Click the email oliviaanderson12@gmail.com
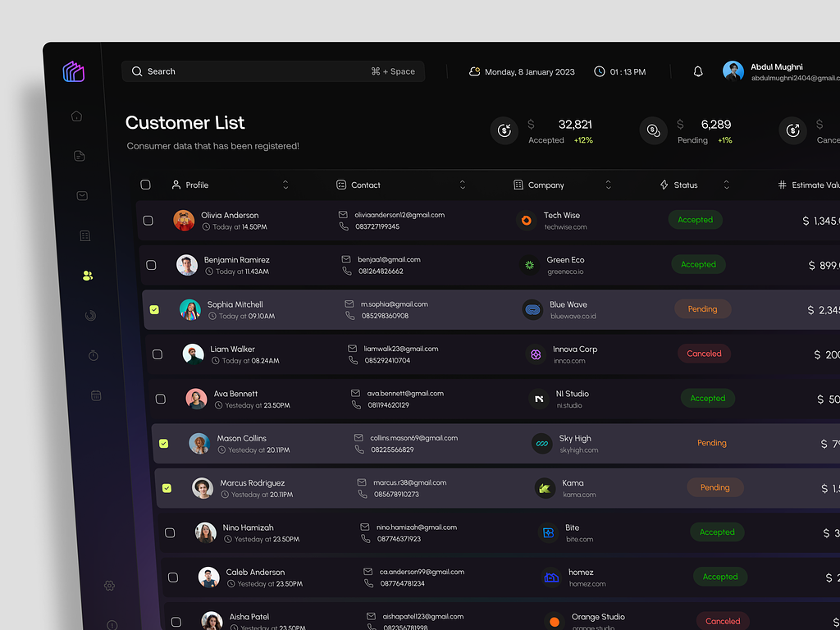This screenshot has width=840, height=630. click(399, 215)
